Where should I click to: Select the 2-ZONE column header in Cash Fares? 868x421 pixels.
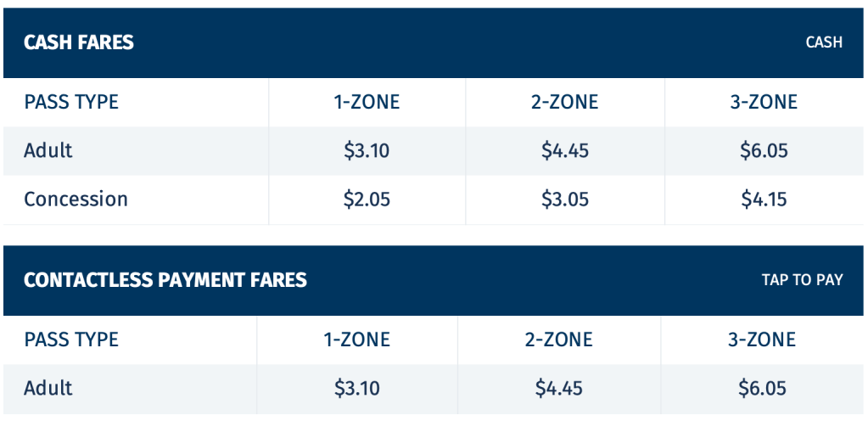[x=565, y=103]
